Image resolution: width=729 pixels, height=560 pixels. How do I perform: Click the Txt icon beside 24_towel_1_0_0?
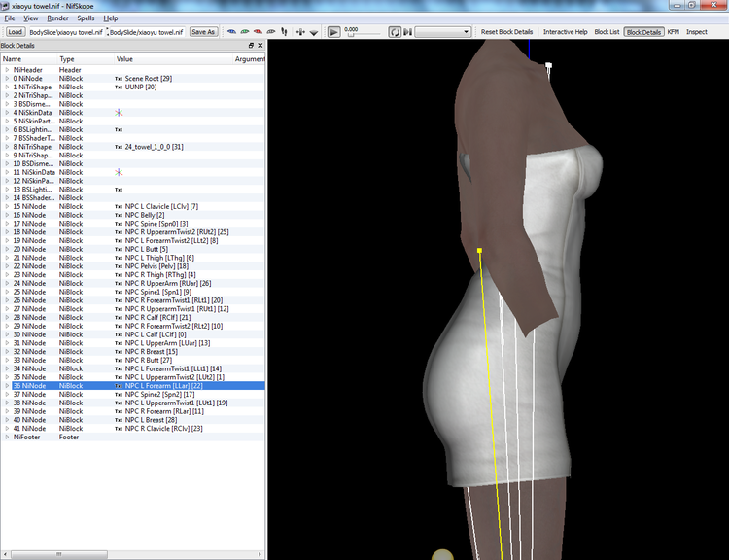[119, 147]
